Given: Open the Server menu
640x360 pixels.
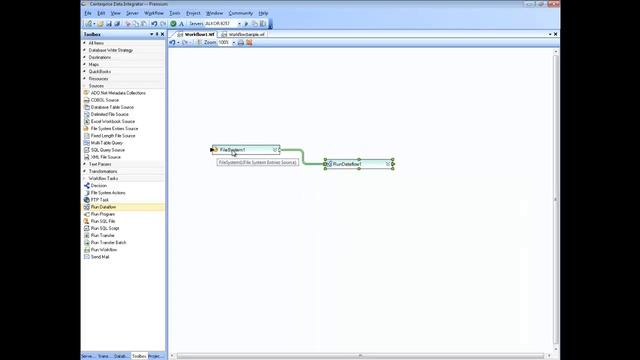Looking at the screenshot, I should point(132,13).
